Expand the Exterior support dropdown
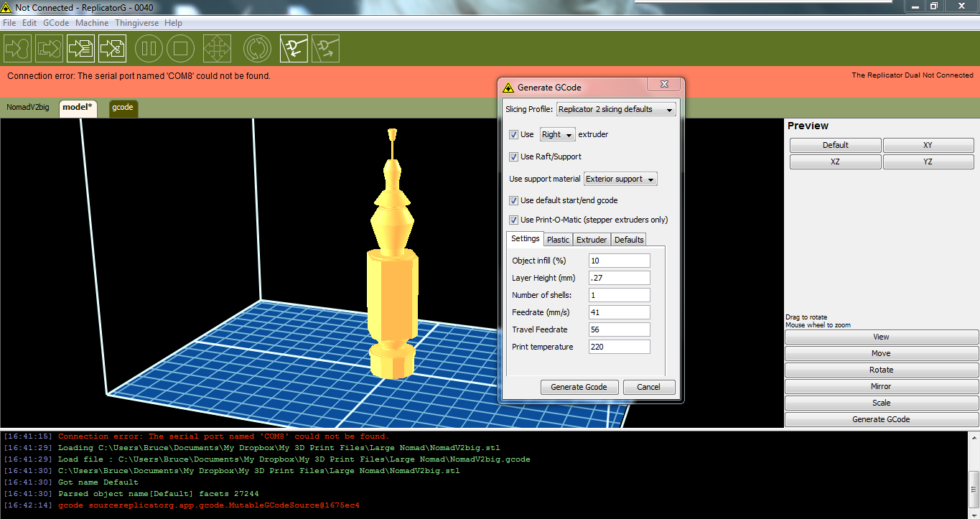The width and height of the screenshot is (980, 519). pos(620,179)
